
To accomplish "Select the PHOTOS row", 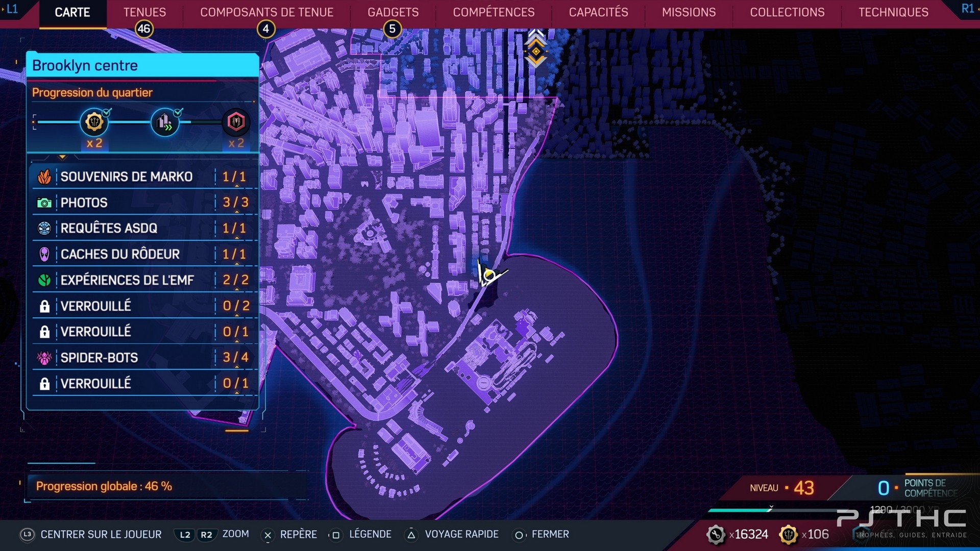I will tap(144, 203).
